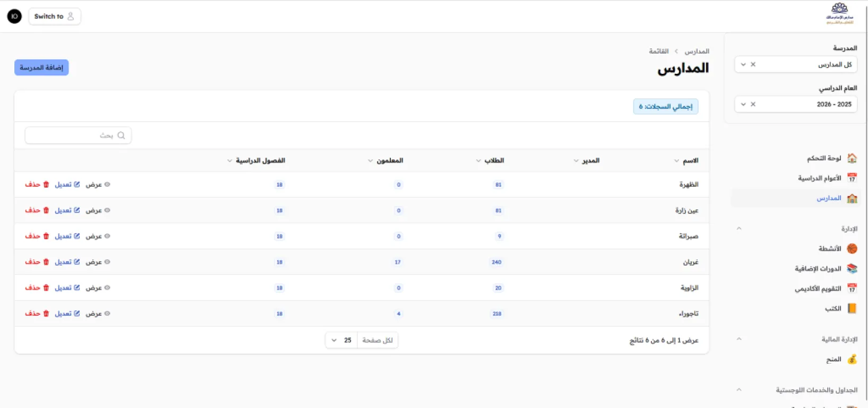Edit the الزاوية school row
The height and width of the screenshot is (408, 868).
click(x=67, y=288)
